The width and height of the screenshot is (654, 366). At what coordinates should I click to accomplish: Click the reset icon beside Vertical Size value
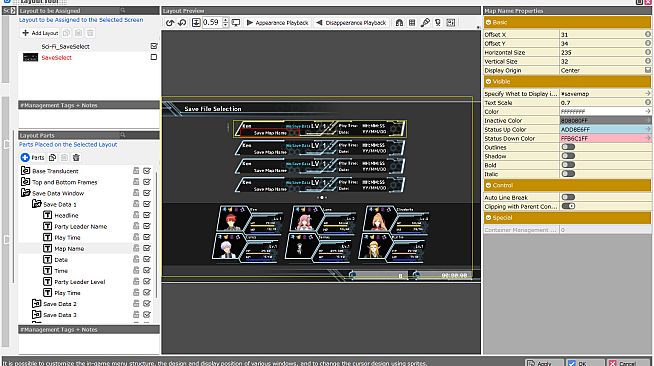648,61
